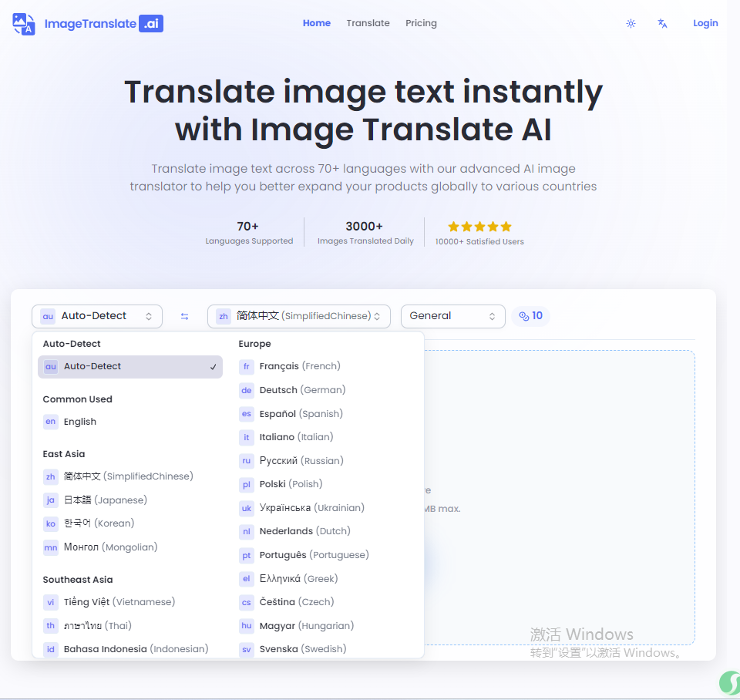This screenshot has width=740, height=700.
Task: Select Nederlands (Dutch)
Action: click(x=325, y=531)
